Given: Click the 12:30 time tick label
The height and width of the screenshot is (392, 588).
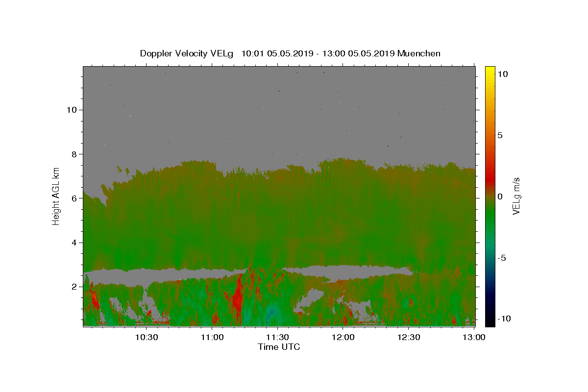Looking at the screenshot, I should [409, 338].
